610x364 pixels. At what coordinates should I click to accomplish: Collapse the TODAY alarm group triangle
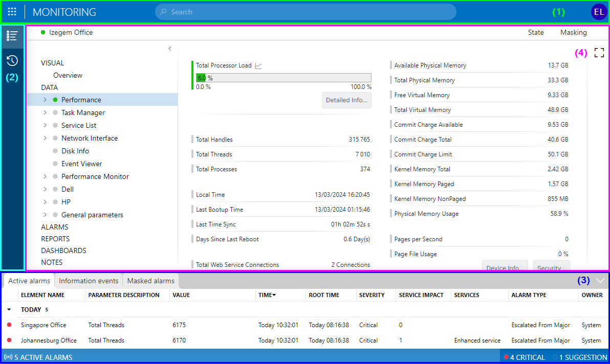9,309
